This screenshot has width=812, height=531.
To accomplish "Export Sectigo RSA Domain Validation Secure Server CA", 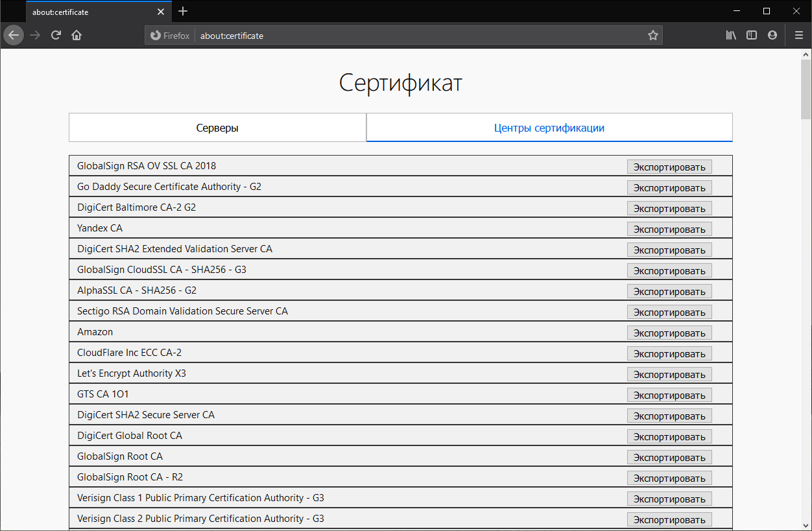I will pos(669,312).
